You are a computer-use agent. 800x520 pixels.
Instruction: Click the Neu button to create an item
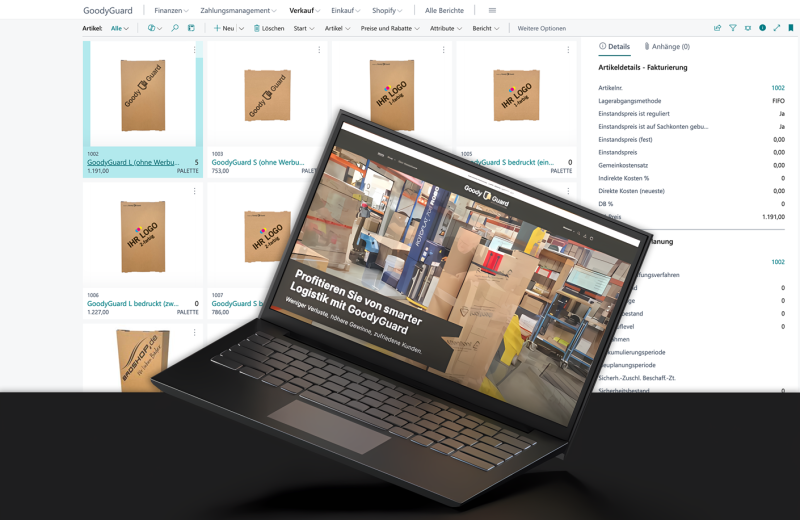pos(223,29)
